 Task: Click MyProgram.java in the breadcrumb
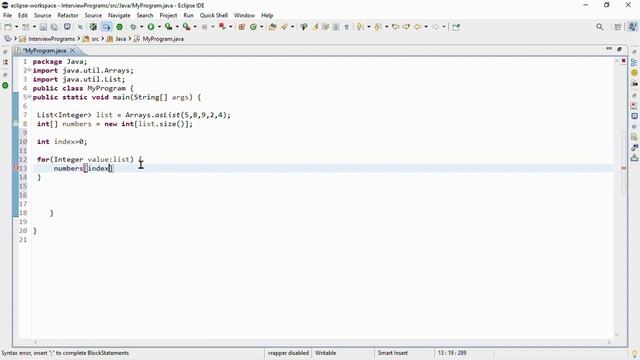tap(163, 39)
